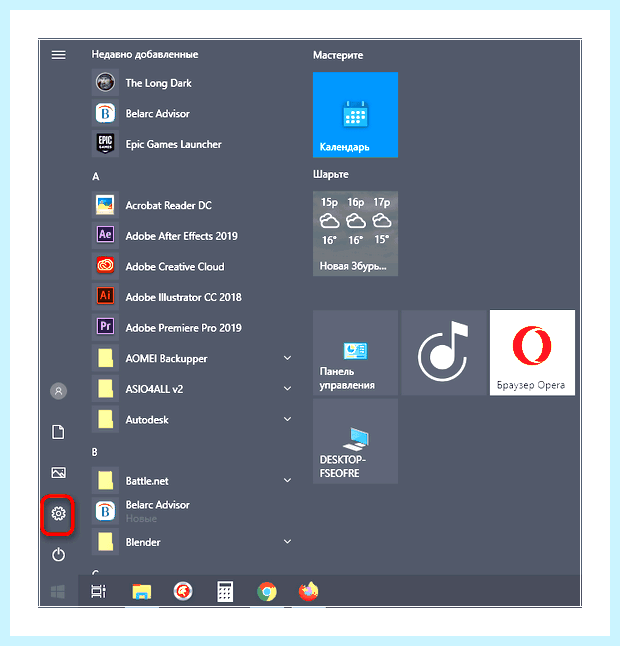Expand the Blender folder chevron
Screen dimensions: 620x646
click(x=288, y=541)
